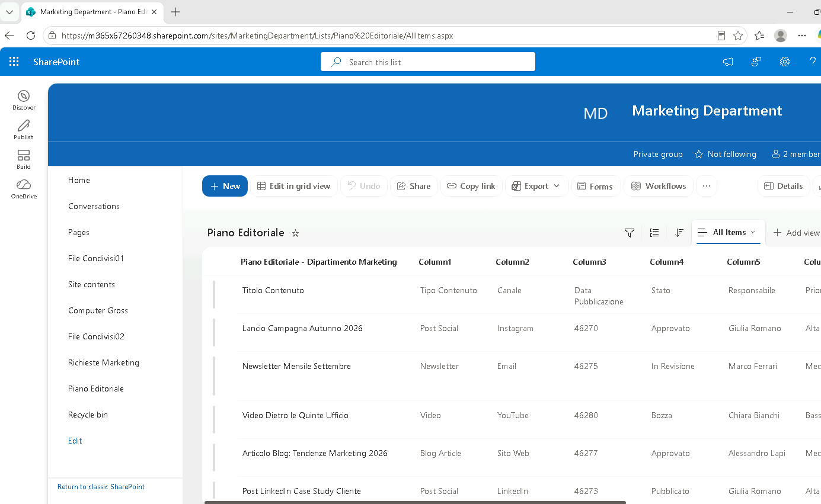Click Marketing Department site title
Viewport: 821px width, 504px height.
(707, 111)
